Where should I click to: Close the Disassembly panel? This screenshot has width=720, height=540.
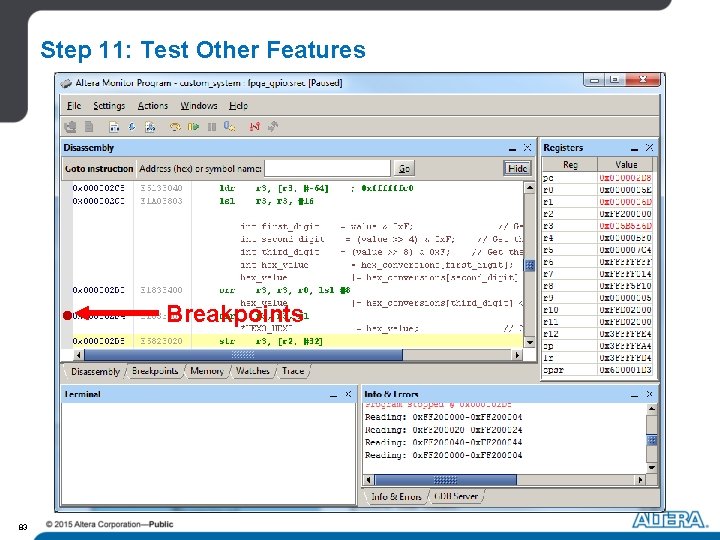point(527,147)
